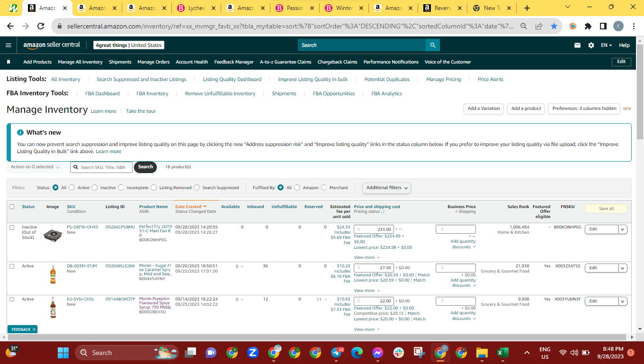Click the Add a product button
644x364 pixels.
tap(526, 109)
